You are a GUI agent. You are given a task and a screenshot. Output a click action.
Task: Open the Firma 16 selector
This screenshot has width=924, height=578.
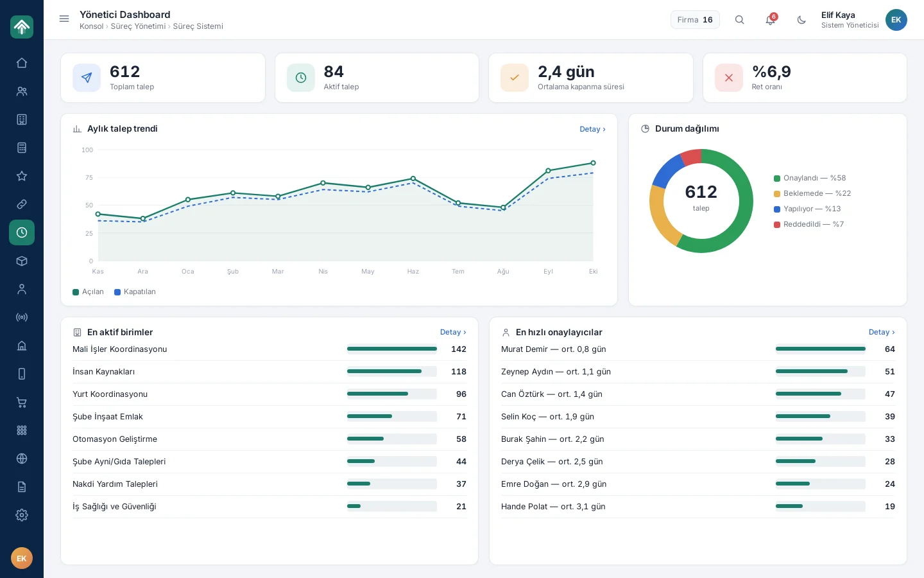click(695, 20)
